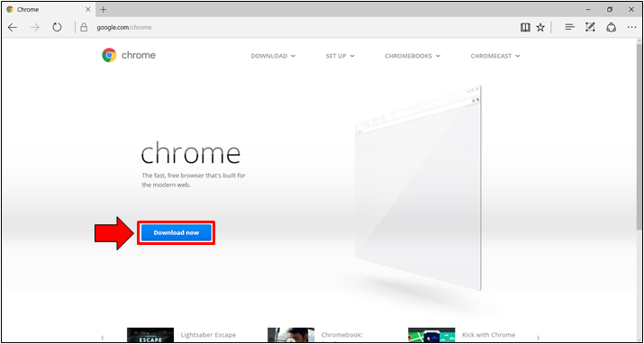The image size is (644, 344).
Task: Expand the CHROMEBOOKS dropdown menu
Action: 413,56
